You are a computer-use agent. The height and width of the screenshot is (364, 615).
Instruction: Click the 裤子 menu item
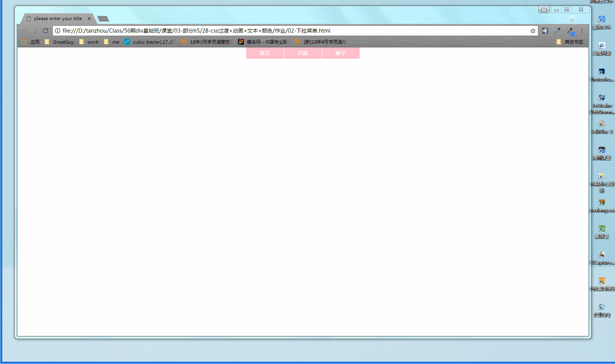pyautogui.click(x=341, y=53)
